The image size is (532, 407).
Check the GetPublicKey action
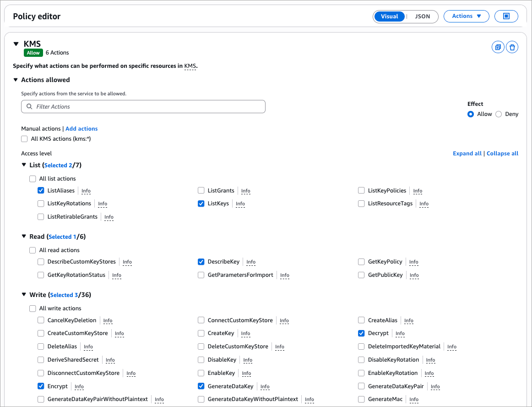coord(361,275)
